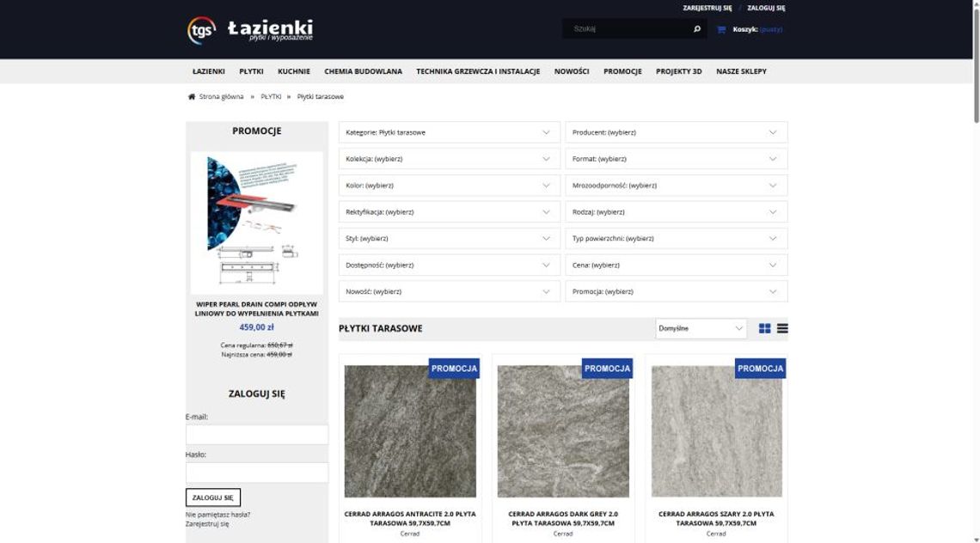Open the PŁYTKI menu item
The width and height of the screenshot is (980, 543).
coord(251,71)
